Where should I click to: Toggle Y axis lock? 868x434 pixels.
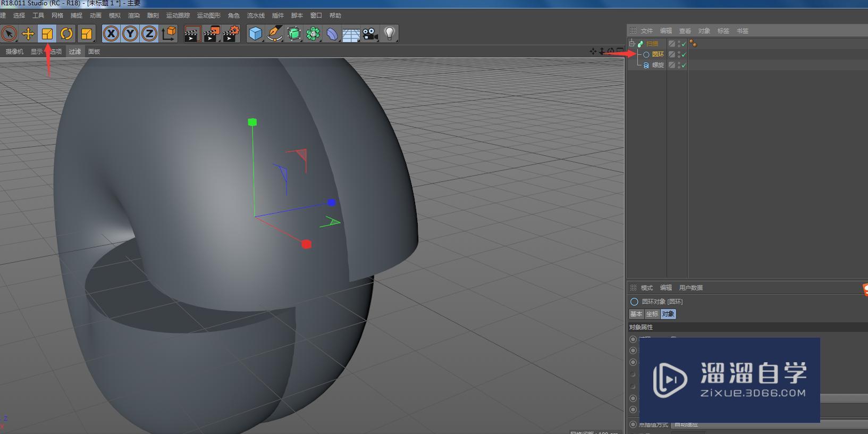click(130, 34)
